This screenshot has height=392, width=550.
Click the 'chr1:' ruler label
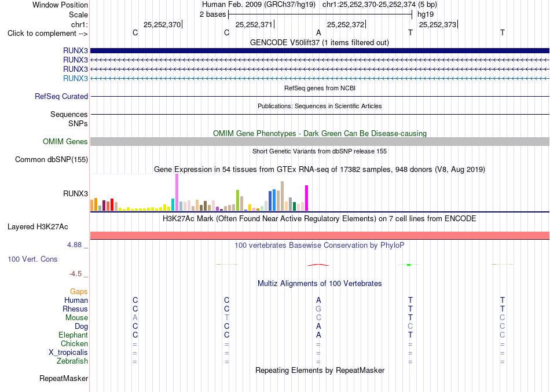pos(79,24)
